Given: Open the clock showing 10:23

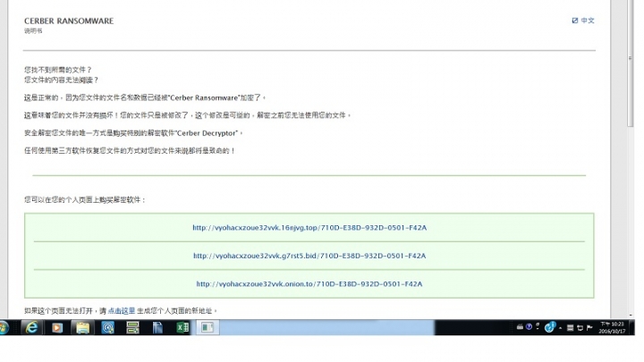Looking at the screenshot, I should [x=613, y=327].
